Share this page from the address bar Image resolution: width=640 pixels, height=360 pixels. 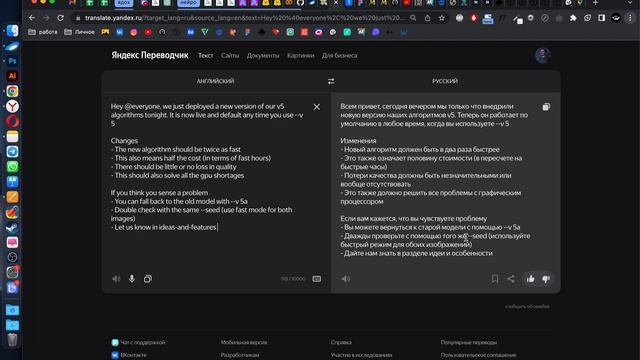click(x=427, y=18)
